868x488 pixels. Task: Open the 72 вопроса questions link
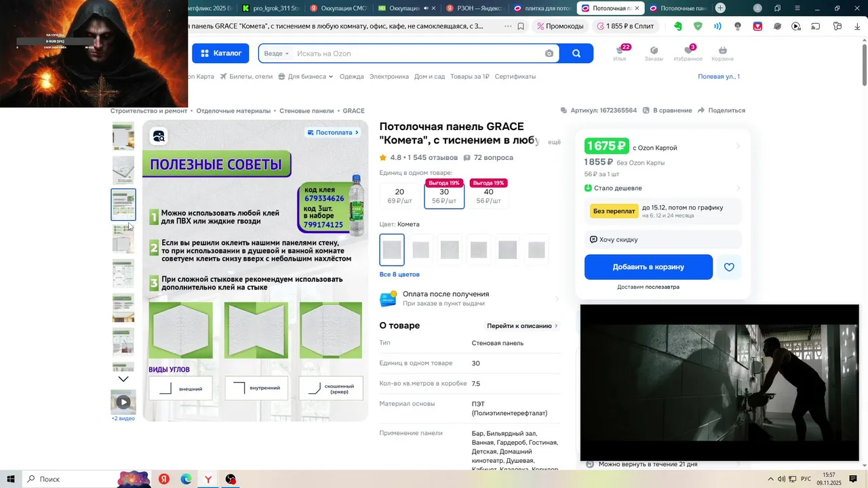pyautogui.click(x=488, y=158)
